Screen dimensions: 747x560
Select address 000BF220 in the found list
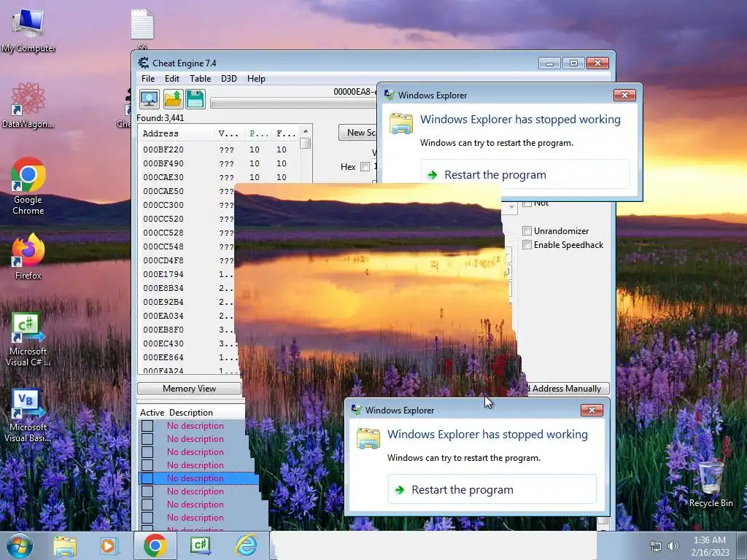163,149
